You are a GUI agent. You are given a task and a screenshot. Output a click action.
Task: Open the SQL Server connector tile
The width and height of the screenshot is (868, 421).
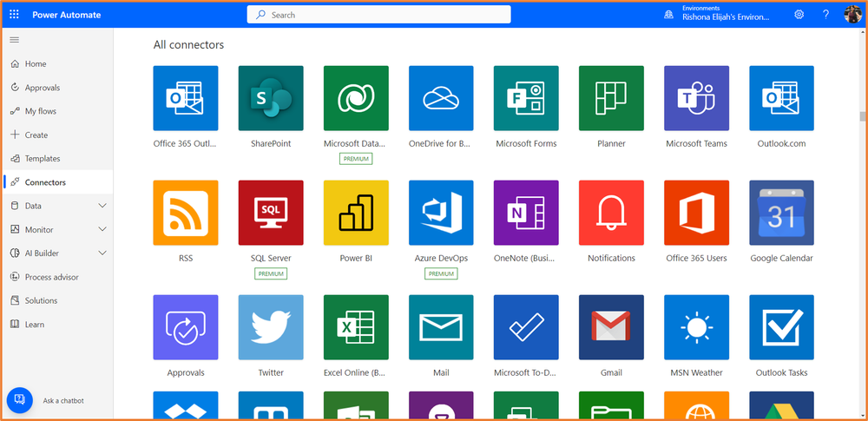(271, 213)
